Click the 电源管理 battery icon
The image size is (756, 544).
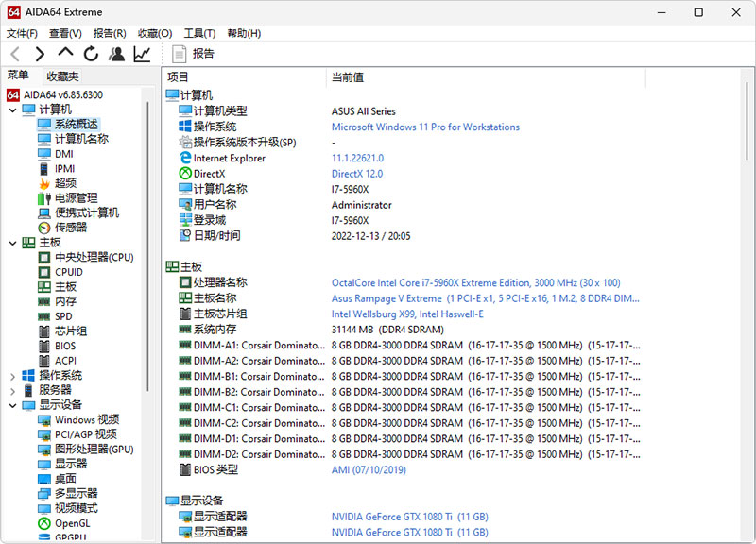[43, 198]
